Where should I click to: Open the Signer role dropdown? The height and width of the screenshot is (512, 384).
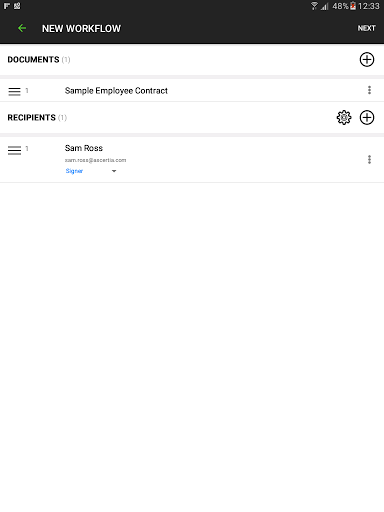coord(74,171)
